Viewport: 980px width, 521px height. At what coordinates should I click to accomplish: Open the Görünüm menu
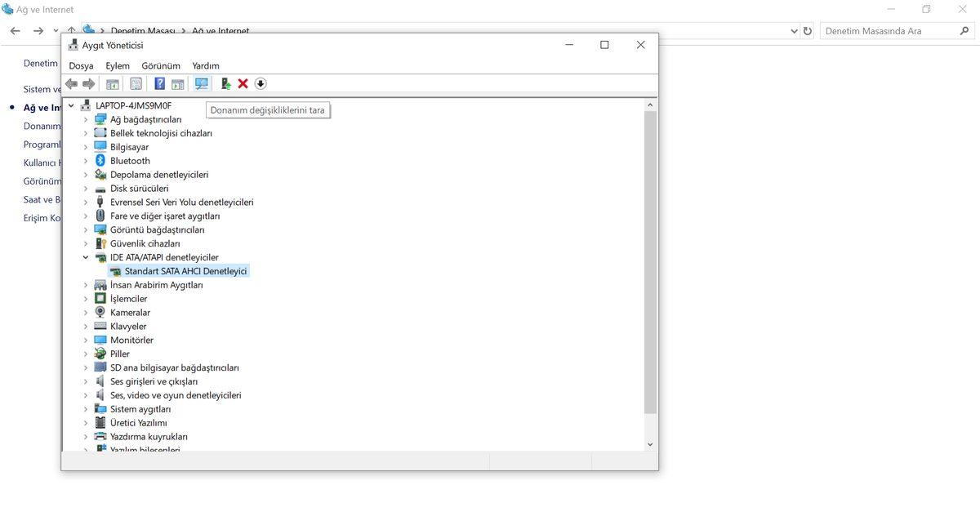click(160, 65)
